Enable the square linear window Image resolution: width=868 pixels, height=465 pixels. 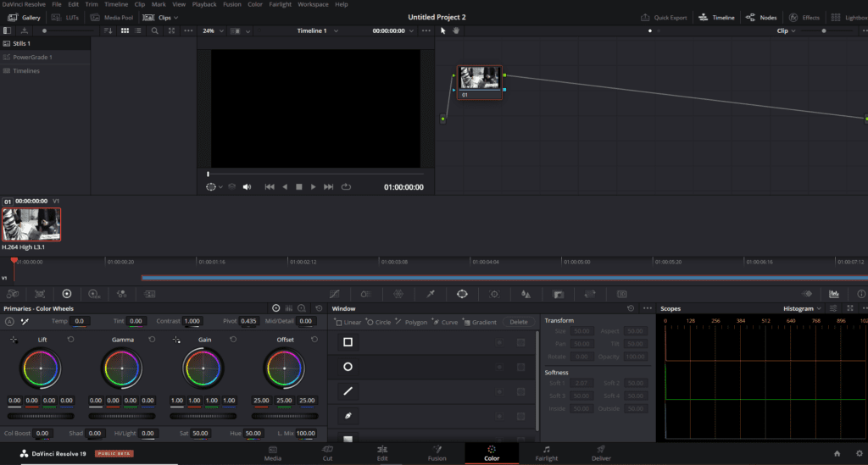tap(348, 342)
